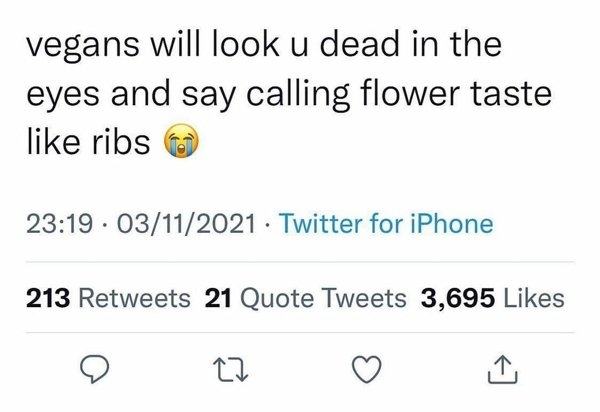The height and width of the screenshot is (412, 600).
Task: View the 213 Retweets list
Action: coord(106,297)
